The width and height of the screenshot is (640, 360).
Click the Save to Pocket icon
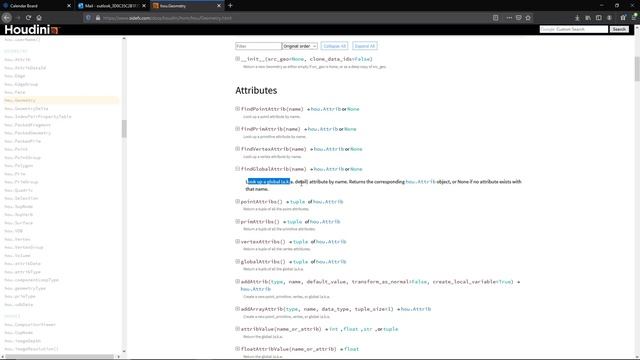point(518,18)
